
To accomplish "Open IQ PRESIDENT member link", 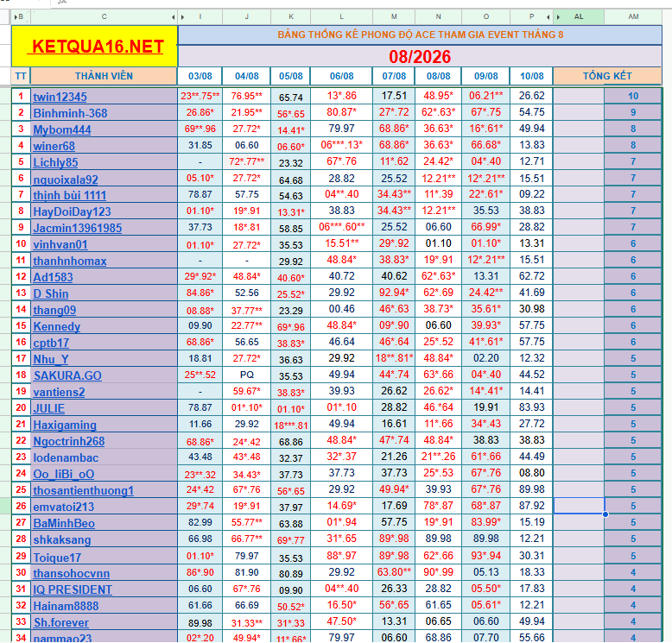I will tap(73, 589).
